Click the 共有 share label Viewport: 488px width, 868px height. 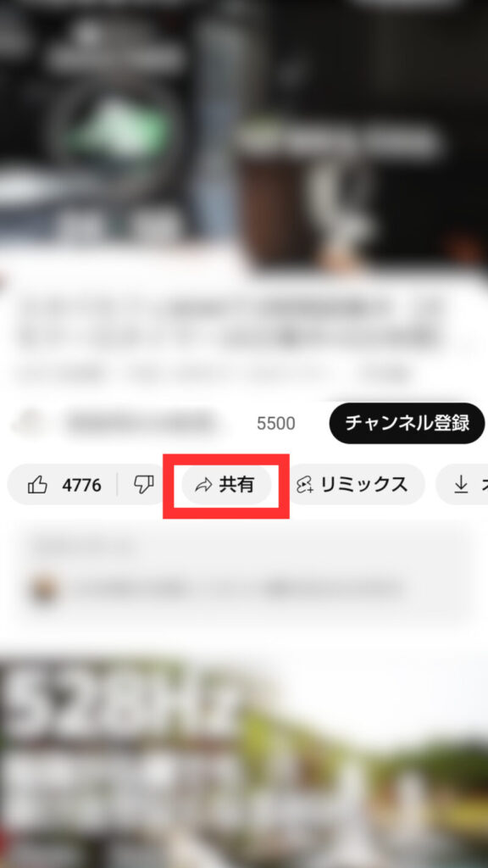(237, 485)
